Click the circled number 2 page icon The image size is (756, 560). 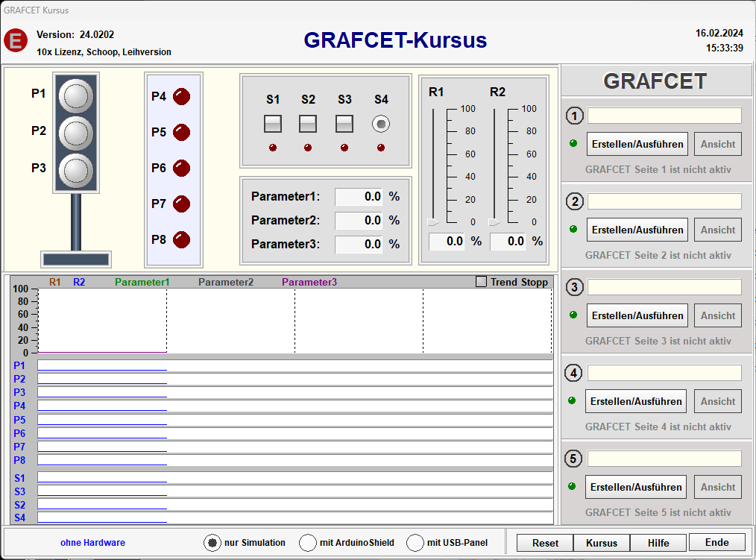(574, 201)
